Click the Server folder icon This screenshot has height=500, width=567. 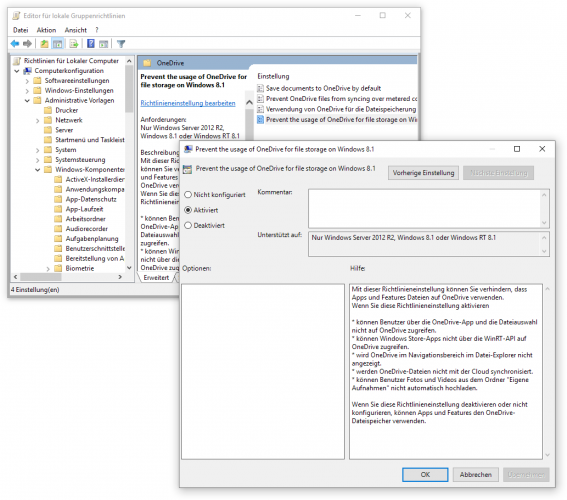(x=48, y=130)
